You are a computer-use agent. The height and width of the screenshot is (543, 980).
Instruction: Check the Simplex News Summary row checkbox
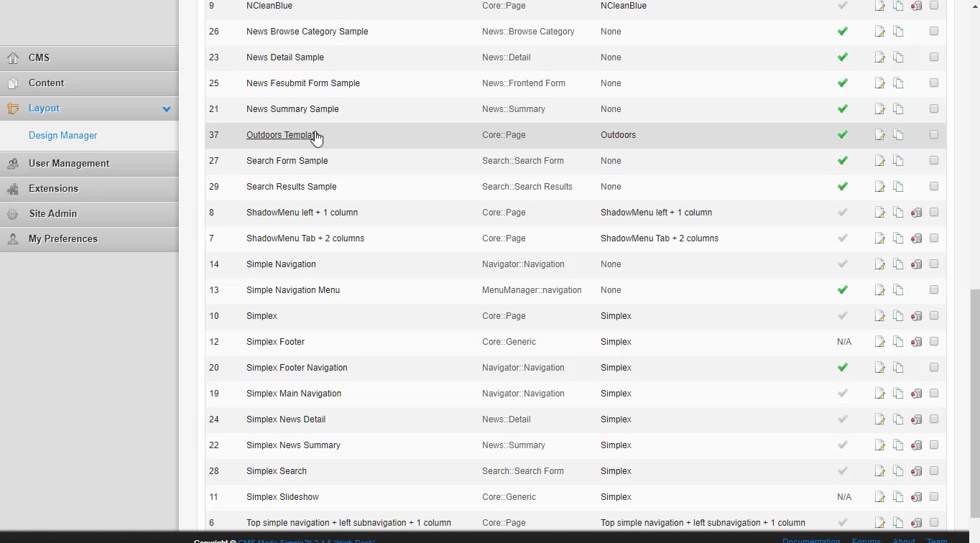(934, 445)
